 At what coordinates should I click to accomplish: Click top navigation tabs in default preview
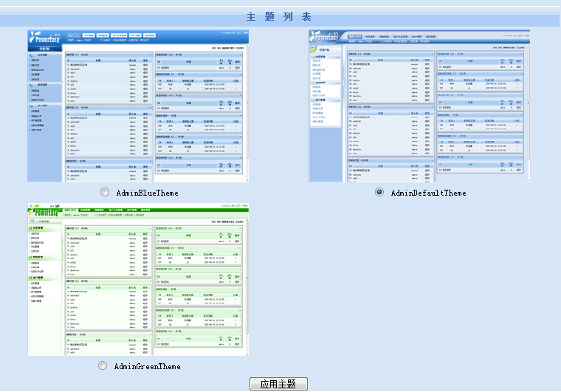pyautogui.click(x=399, y=35)
